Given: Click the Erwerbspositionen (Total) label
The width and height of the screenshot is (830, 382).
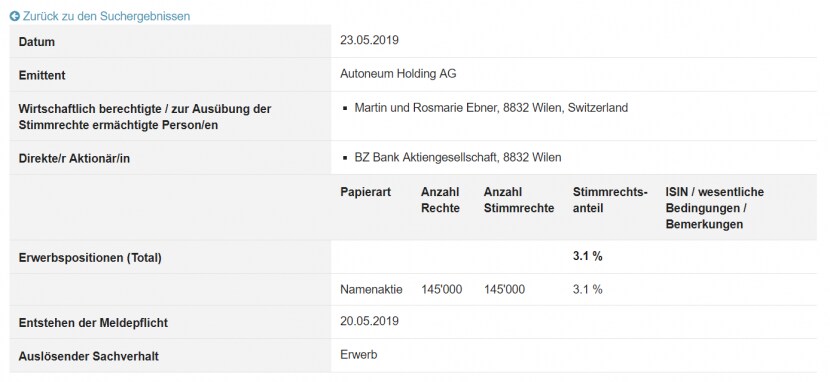Looking at the screenshot, I should point(90,258).
